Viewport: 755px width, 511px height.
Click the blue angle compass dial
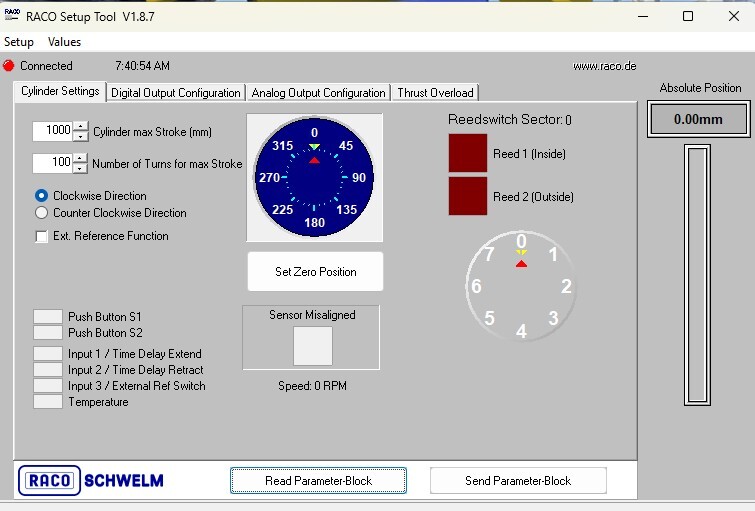point(314,177)
